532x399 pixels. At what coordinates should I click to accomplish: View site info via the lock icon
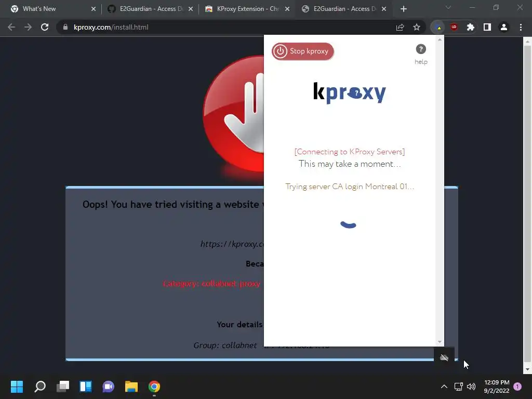(x=65, y=27)
